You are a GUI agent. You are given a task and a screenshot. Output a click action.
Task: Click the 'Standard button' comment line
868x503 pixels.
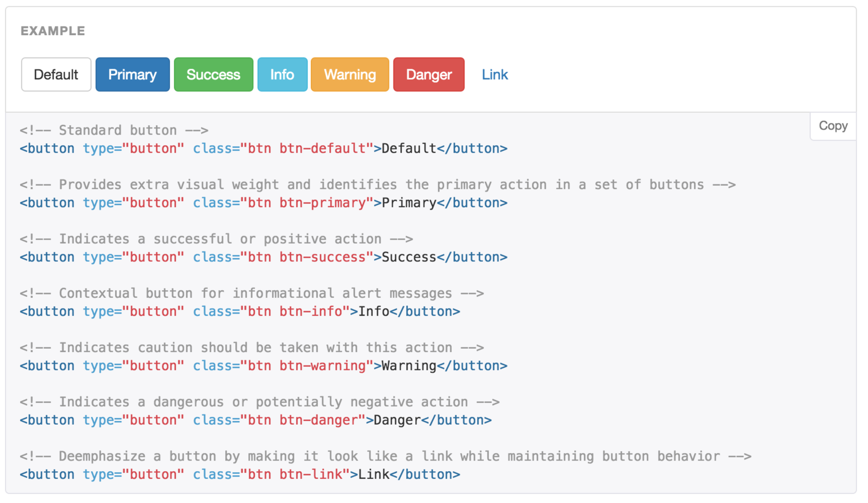[x=114, y=130]
